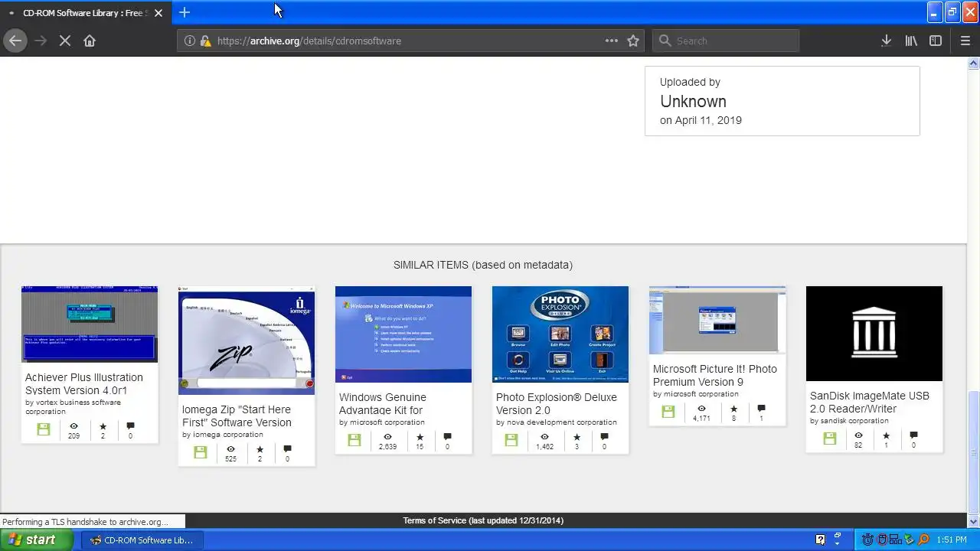The height and width of the screenshot is (551, 980).
Task: Click the scrollbar down arrow
Action: tap(974, 521)
